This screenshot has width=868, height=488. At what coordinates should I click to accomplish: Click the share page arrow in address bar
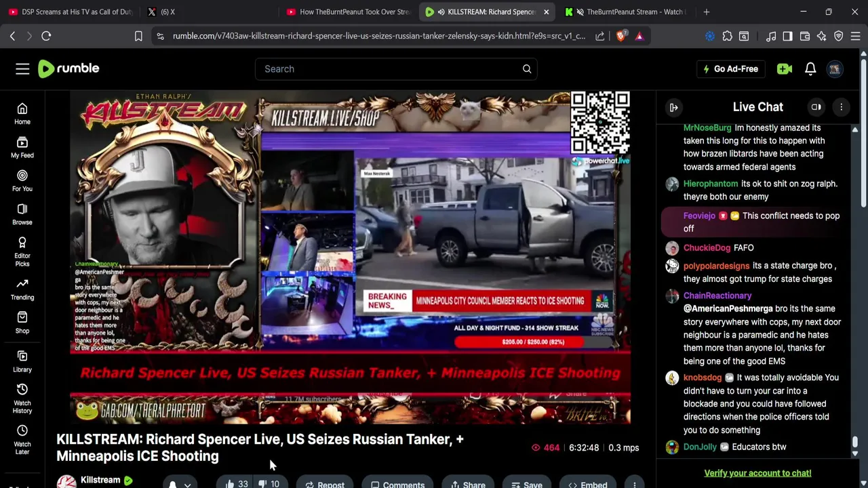tap(600, 36)
